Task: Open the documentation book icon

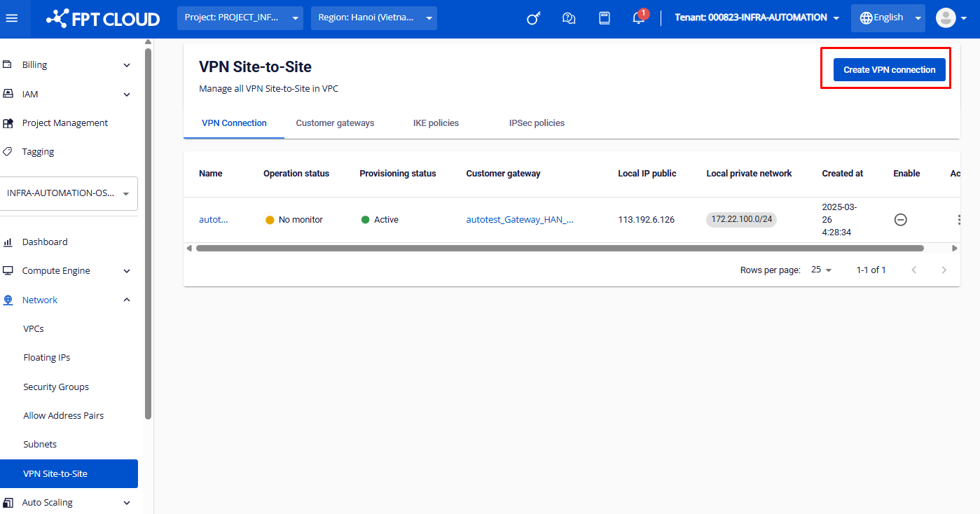Action: point(605,18)
